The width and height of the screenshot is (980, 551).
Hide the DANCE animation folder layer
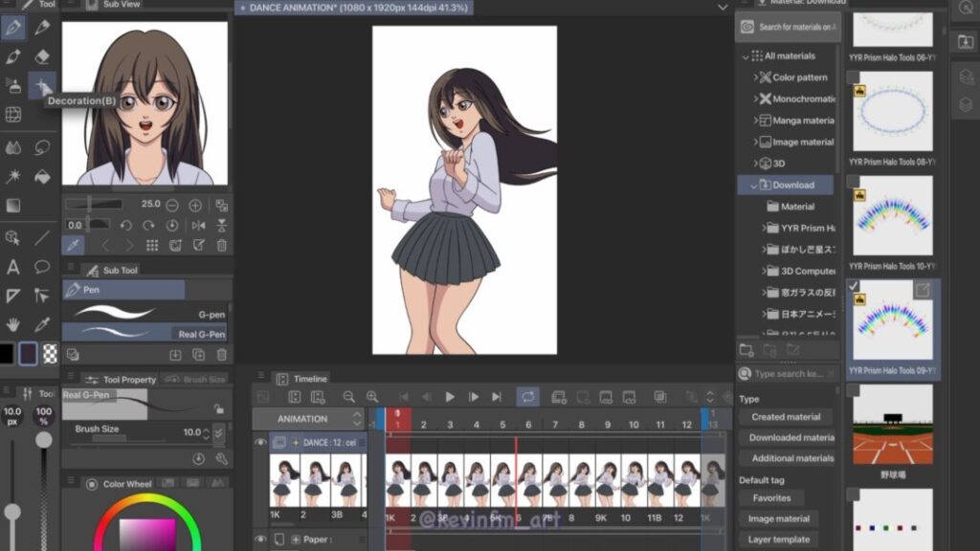[x=260, y=442]
